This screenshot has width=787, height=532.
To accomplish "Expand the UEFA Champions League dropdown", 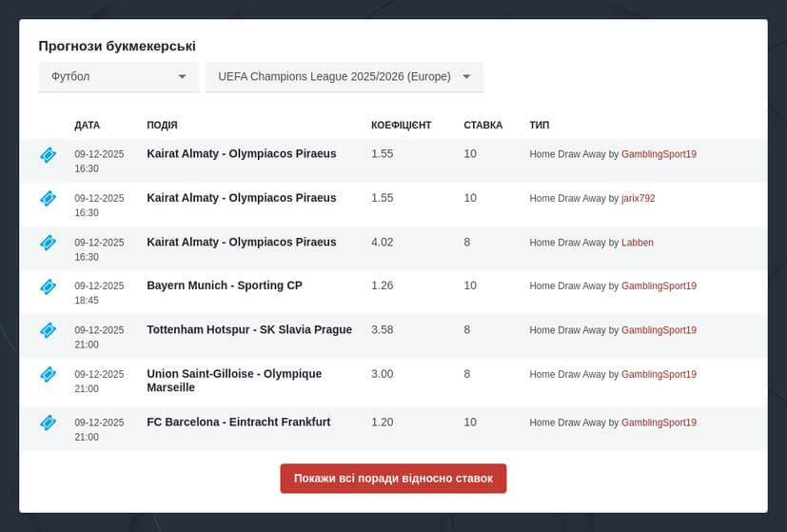I will click(344, 77).
